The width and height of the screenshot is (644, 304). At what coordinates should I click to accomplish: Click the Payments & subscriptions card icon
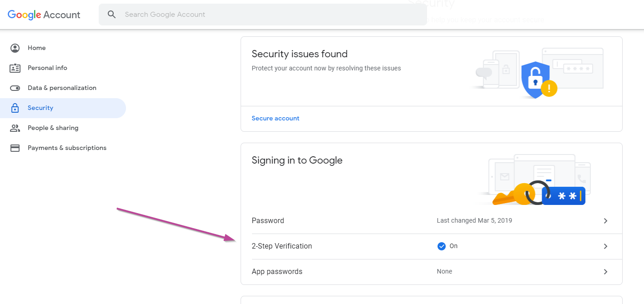[15, 148]
